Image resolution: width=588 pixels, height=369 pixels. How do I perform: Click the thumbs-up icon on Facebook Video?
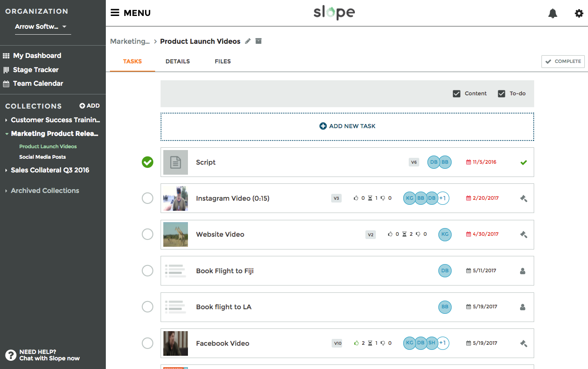coord(357,343)
